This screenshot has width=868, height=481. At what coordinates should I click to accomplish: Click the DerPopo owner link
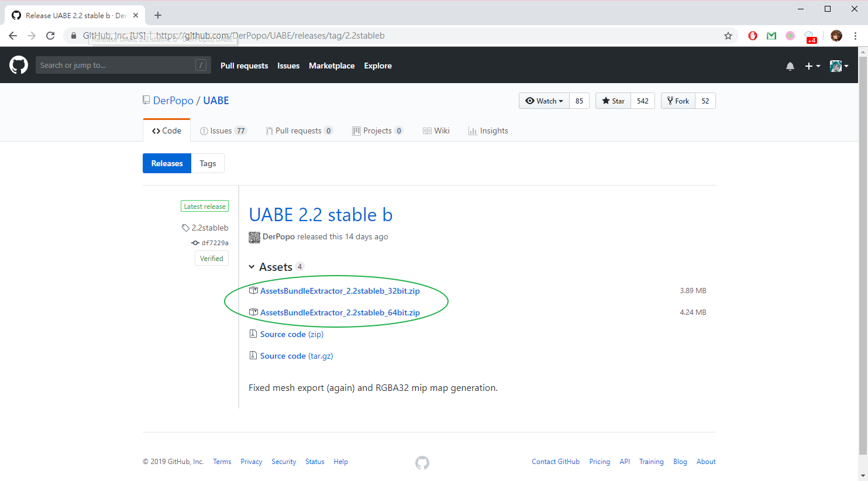[173, 101]
